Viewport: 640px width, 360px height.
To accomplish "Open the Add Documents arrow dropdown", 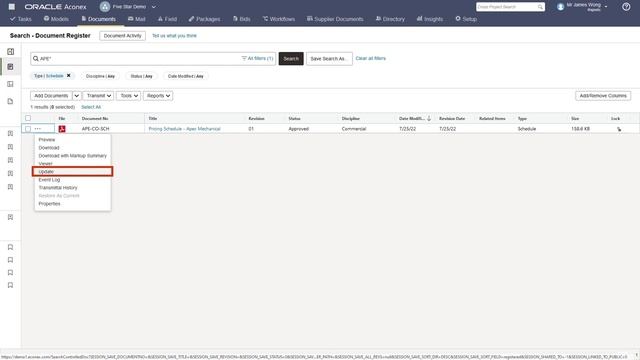I will point(77,96).
